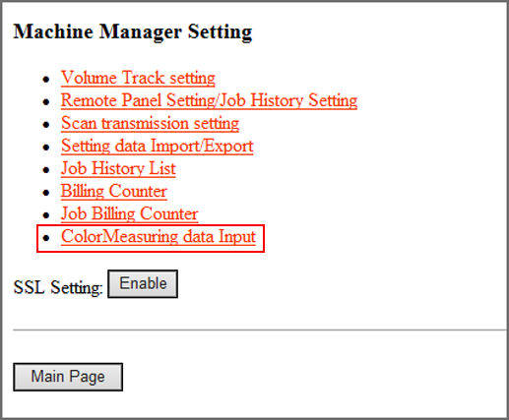Select the highlighted ColorMeasuring data Input link
The width and height of the screenshot is (509, 420).
[x=159, y=237]
